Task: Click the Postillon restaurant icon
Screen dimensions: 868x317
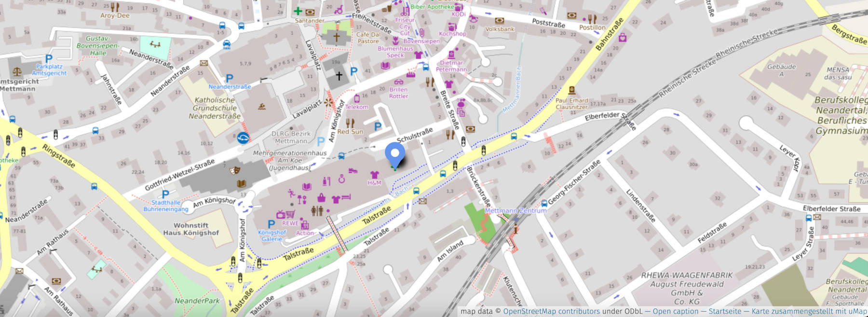Action: point(592,19)
